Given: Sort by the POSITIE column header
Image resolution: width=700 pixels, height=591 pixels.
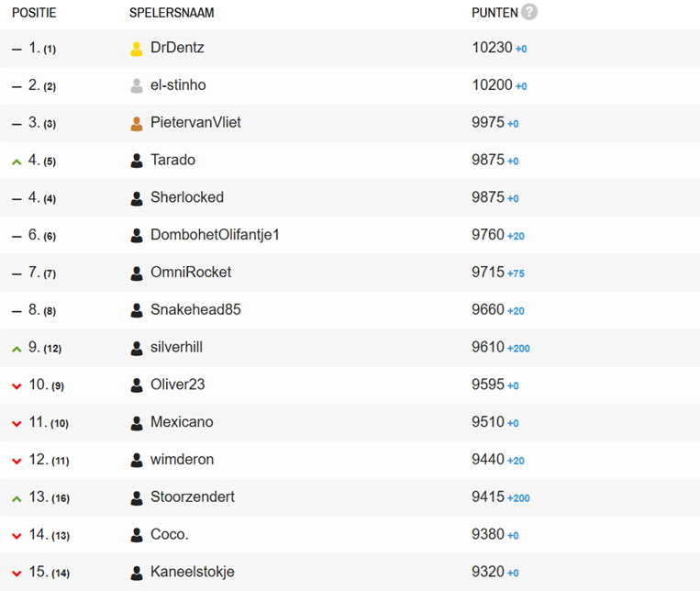Looking at the screenshot, I should [x=34, y=13].
